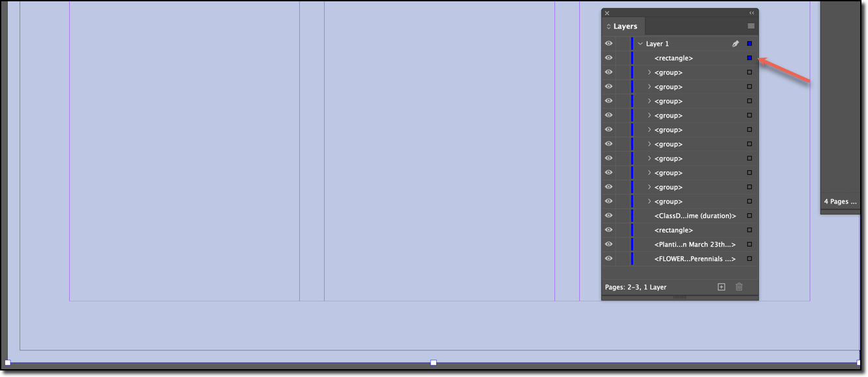
Task: Click the selection square beside Layer 1
Action: pyautogui.click(x=748, y=43)
